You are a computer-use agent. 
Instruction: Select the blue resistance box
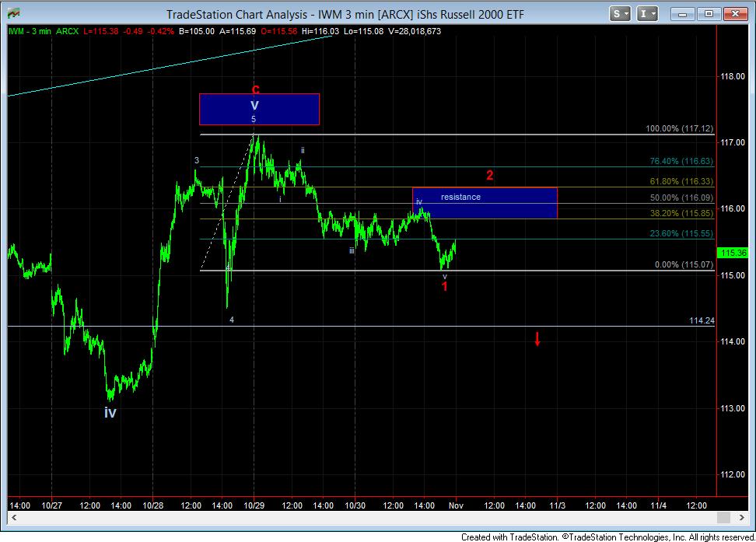coord(485,203)
